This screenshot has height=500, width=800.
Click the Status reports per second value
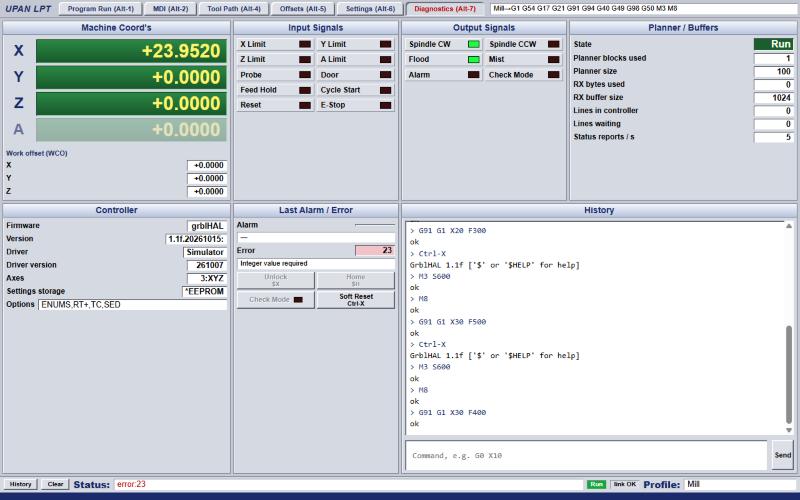coord(773,137)
